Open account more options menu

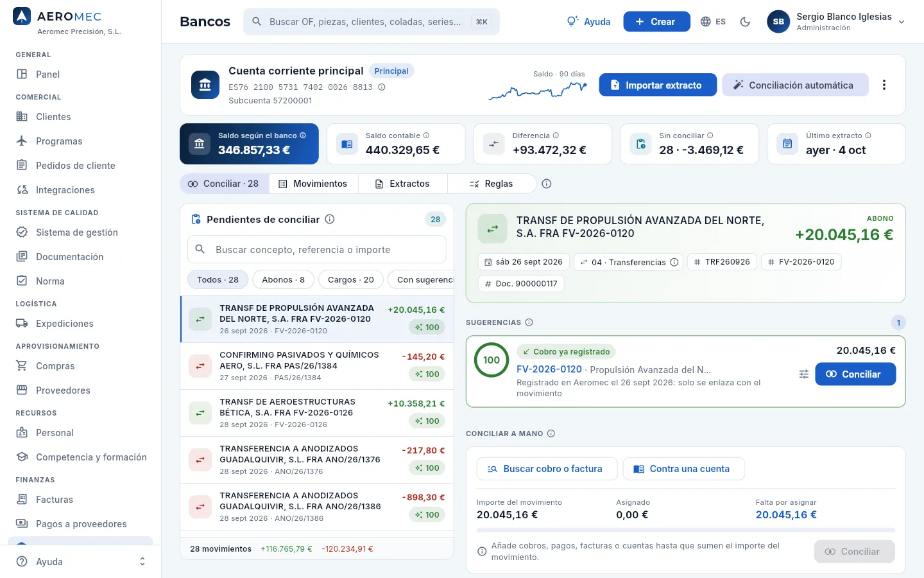(884, 85)
